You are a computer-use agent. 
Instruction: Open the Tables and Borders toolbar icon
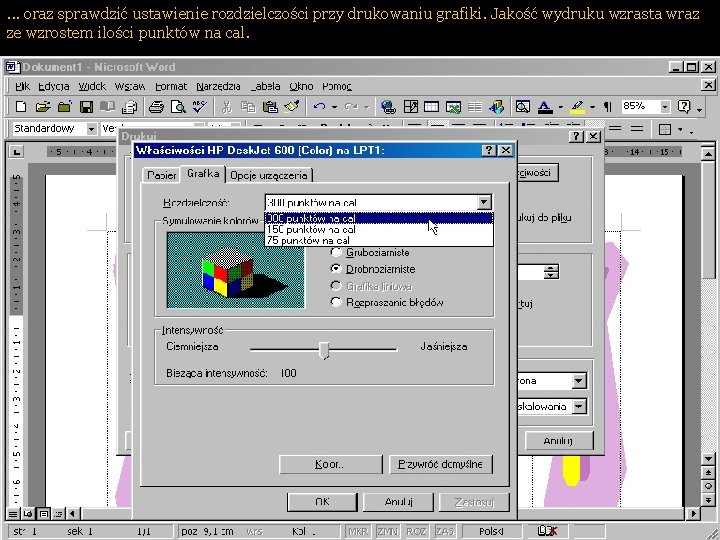[x=411, y=107]
